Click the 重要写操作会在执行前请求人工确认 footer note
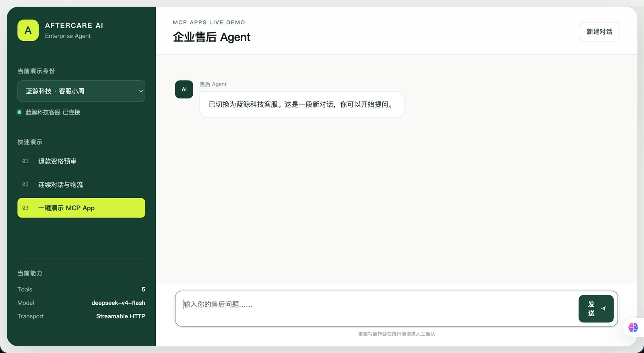The width and height of the screenshot is (644, 353). point(396,334)
